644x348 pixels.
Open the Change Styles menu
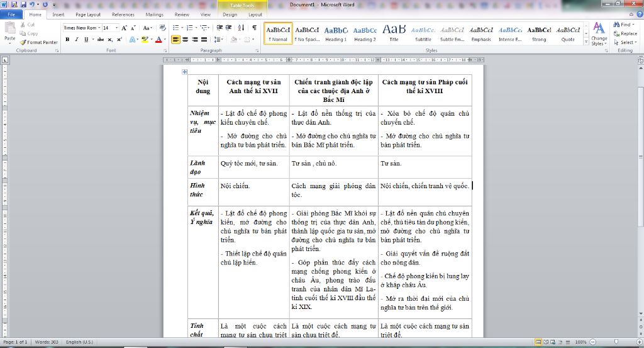pos(599,34)
